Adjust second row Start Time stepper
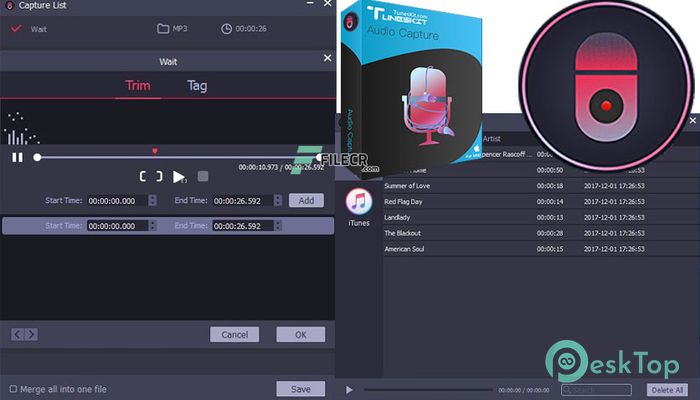The image size is (700, 400). pyautogui.click(x=152, y=225)
